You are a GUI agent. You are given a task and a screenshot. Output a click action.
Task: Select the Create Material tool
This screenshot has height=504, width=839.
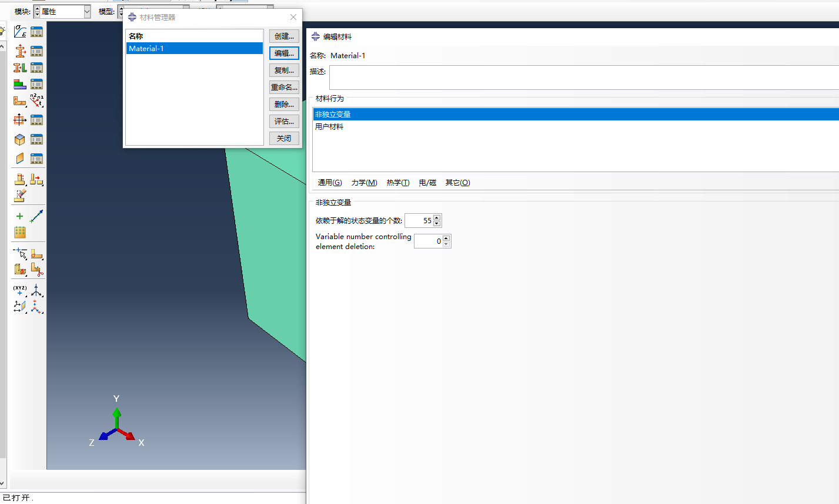pos(19,32)
